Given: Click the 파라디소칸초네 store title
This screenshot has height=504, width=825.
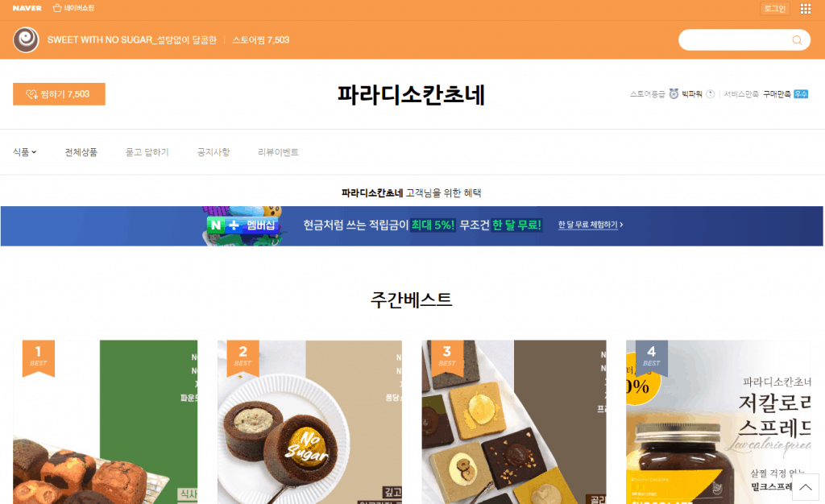Looking at the screenshot, I should point(411,94).
